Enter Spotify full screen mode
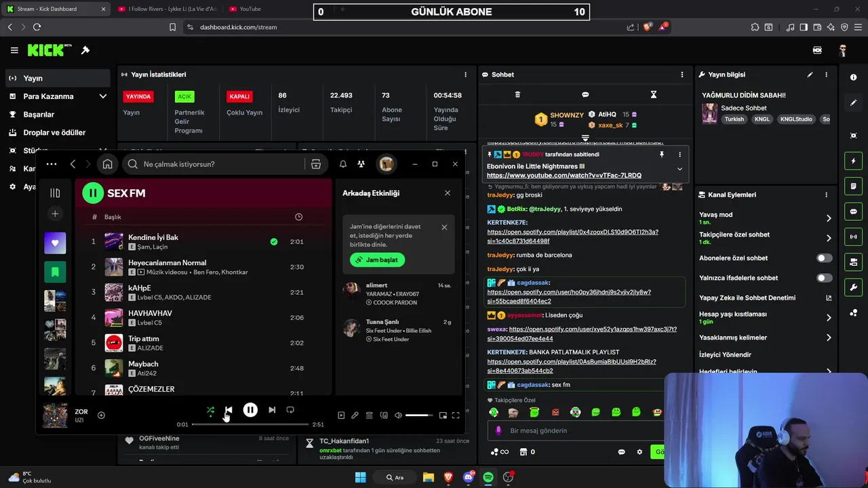This screenshot has height=488, width=868. 456,415
